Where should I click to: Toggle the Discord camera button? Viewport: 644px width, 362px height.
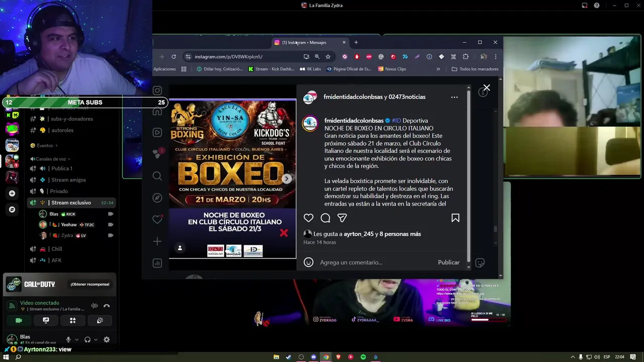[x=19, y=320]
